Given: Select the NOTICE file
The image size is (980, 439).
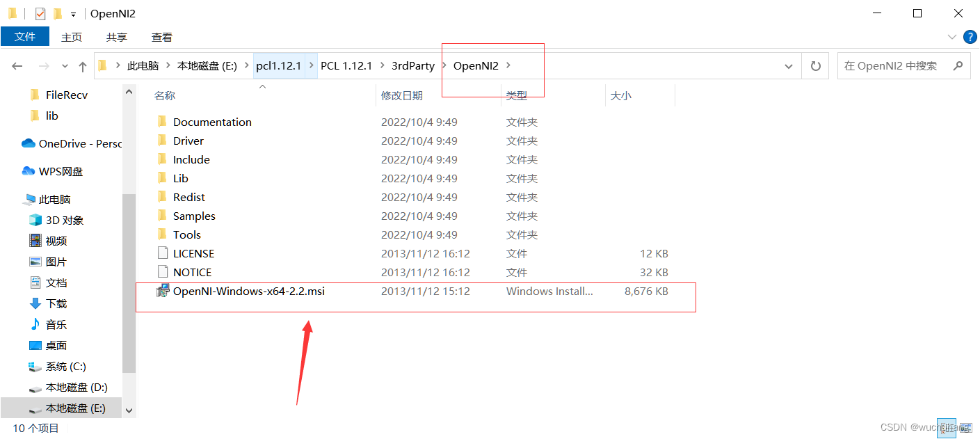Looking at the screenshot, I should (x=192, y=272).
